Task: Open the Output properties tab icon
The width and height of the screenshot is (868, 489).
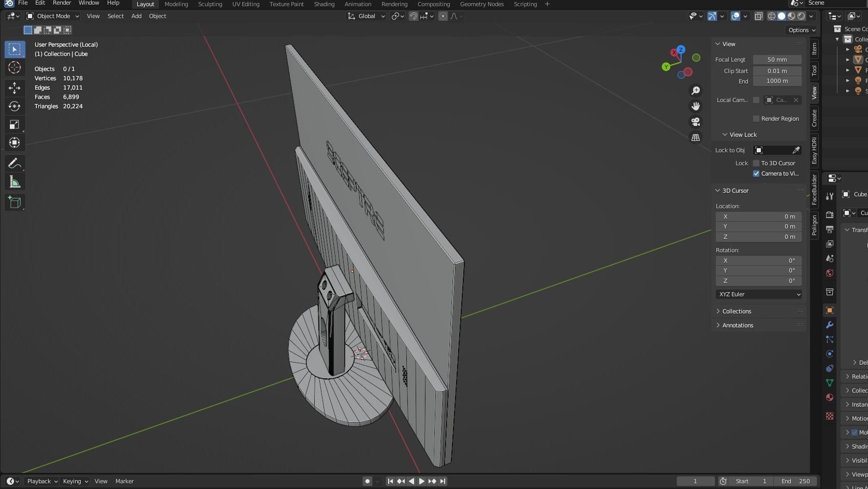Action: [830, 229]
